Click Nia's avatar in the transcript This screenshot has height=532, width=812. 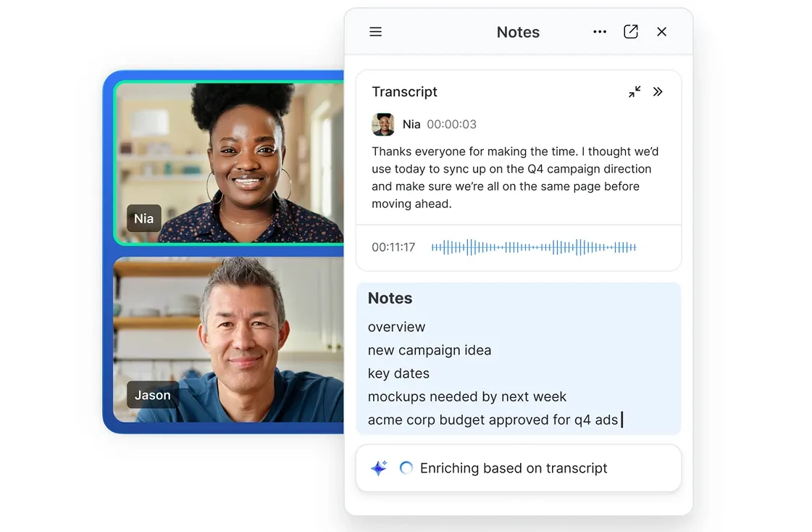(383, 125)
